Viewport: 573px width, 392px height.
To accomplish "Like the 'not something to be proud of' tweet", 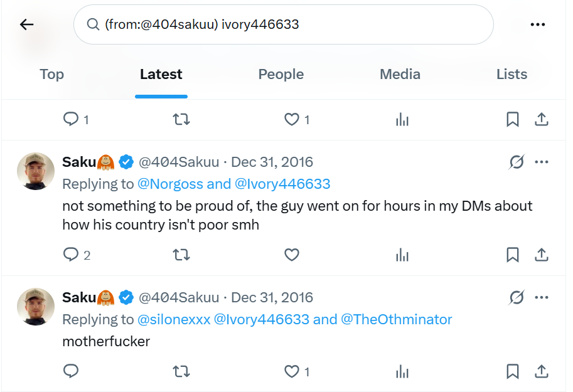I will click(x=291, y=255).
